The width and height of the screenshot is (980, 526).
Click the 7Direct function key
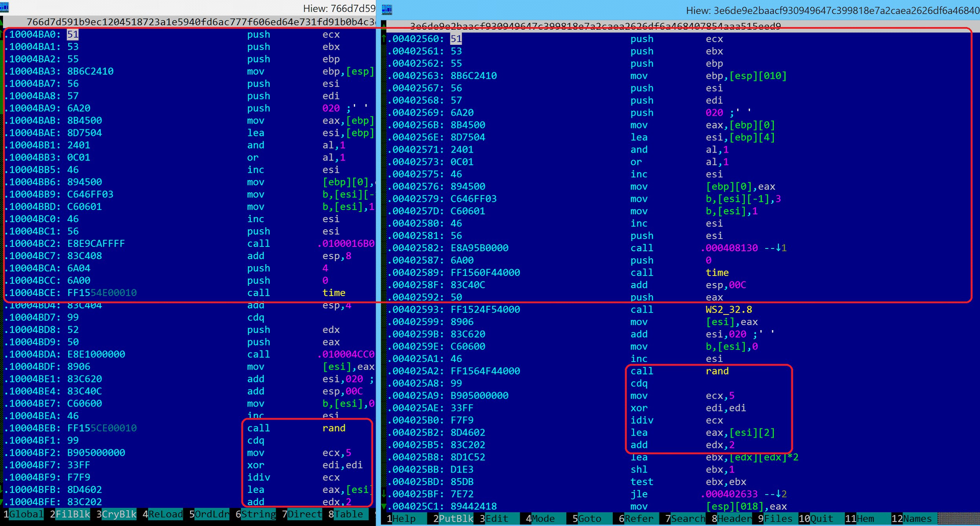[302, 514]
